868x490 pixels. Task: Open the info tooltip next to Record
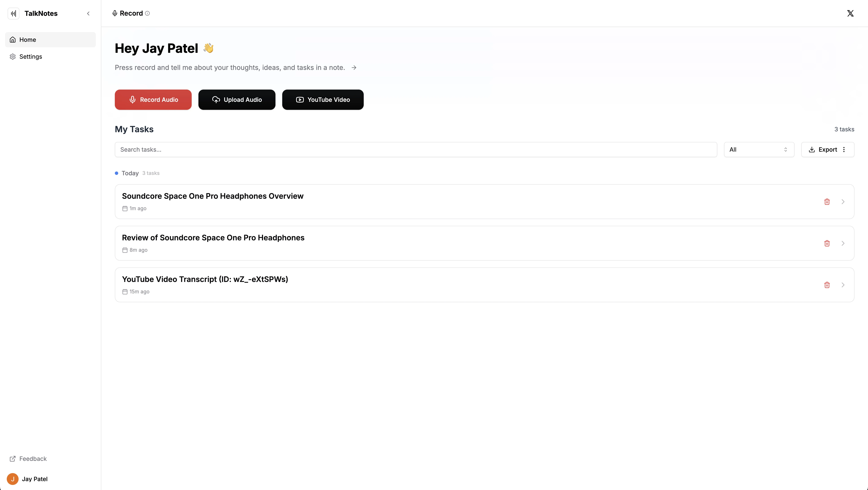coord(148,14)
